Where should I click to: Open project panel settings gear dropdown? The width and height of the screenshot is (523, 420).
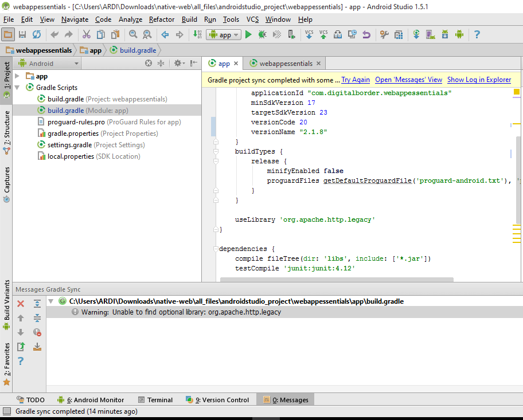pyautogui.click(x=179, y=63)
